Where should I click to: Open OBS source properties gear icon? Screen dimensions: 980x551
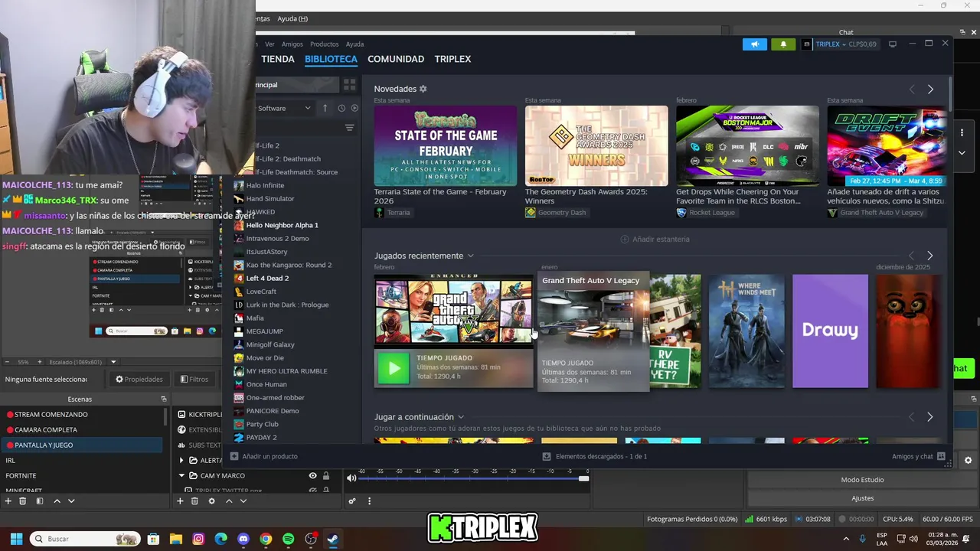click(x=211, y=501)
